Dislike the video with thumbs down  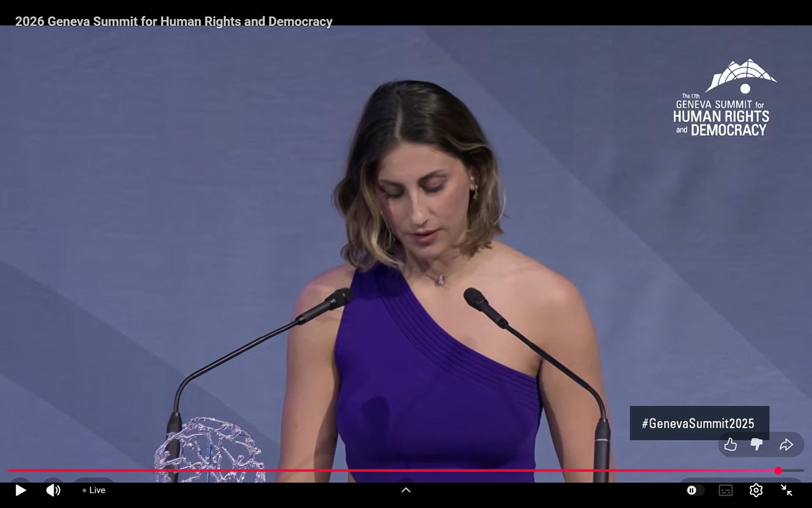tap(757, 444)
